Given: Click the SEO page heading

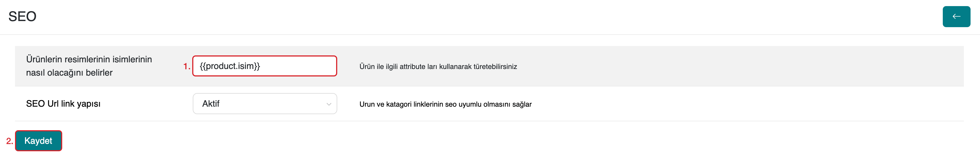Looking at the screenshot, I should pyautogui.click(x=22, y=16).
